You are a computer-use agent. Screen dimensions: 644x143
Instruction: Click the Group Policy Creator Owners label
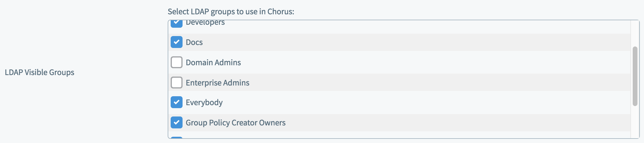[x=235, y=123]
